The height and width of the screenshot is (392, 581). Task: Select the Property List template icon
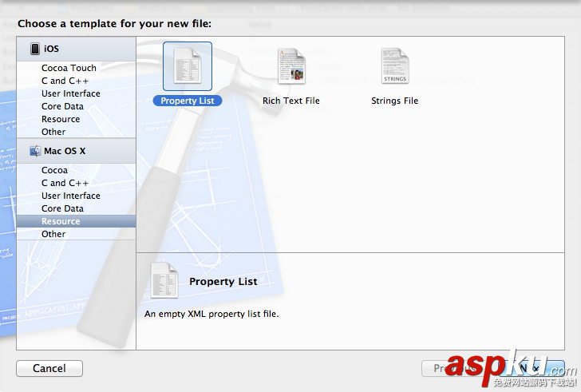[188, 66]
